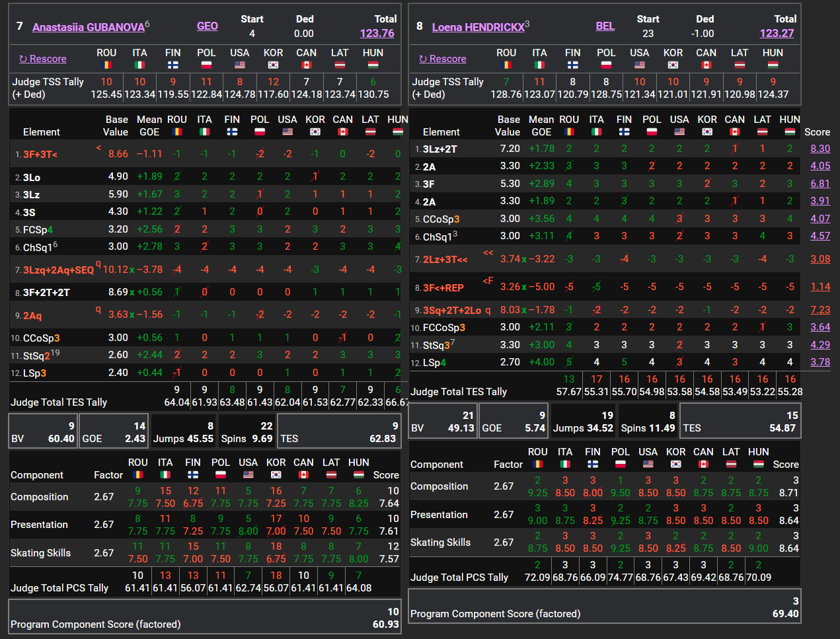Click the Rescore link in Gubanova's panel

point(48,59)
